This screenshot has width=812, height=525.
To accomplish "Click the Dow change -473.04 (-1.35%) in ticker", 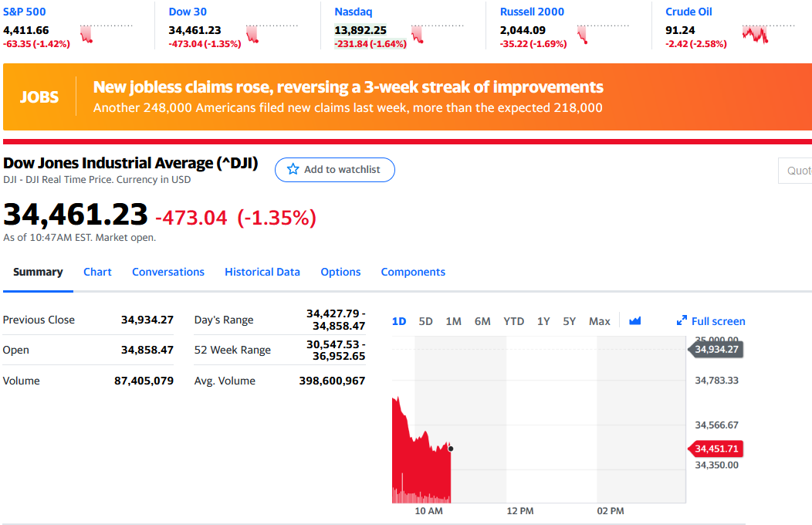I will [x=205, y=44].
